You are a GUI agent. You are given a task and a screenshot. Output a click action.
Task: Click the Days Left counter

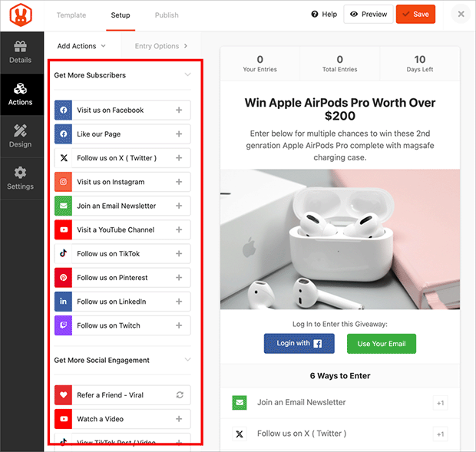tap(420, 64)
